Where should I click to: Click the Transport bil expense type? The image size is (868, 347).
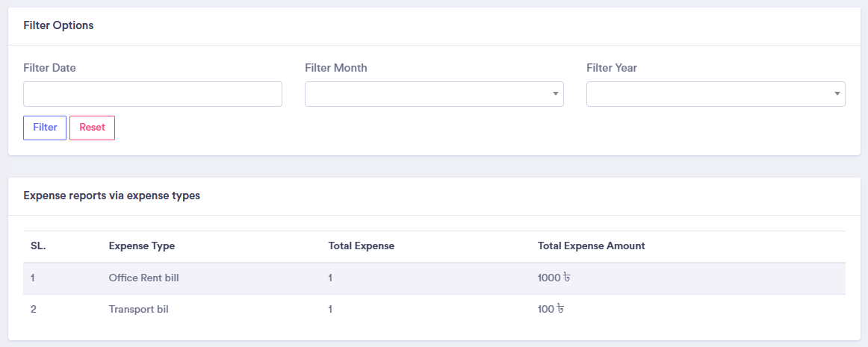tap(138, 309)
